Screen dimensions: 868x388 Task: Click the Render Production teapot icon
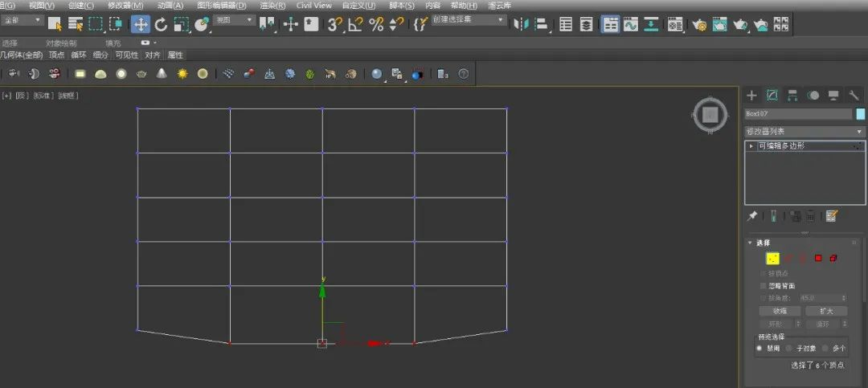pos(740,24)
